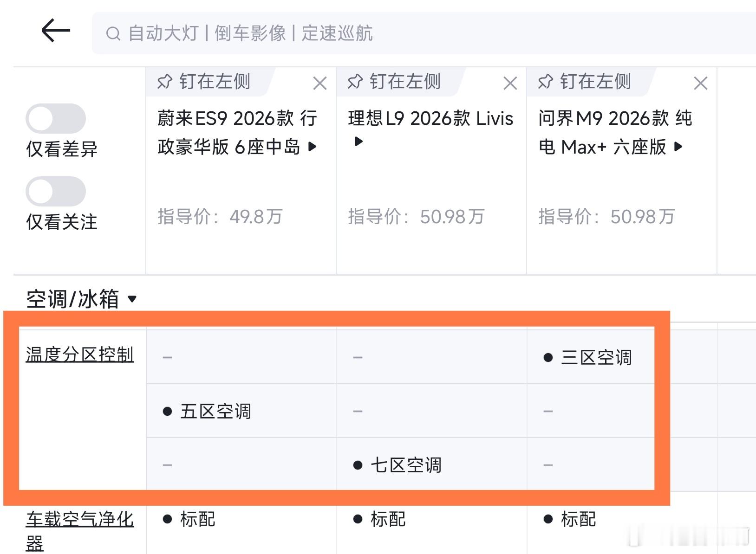This screenshot has width=756, height=554.
Task: Open 问界M9 trim selector arrow
Action: pos(678,147)
